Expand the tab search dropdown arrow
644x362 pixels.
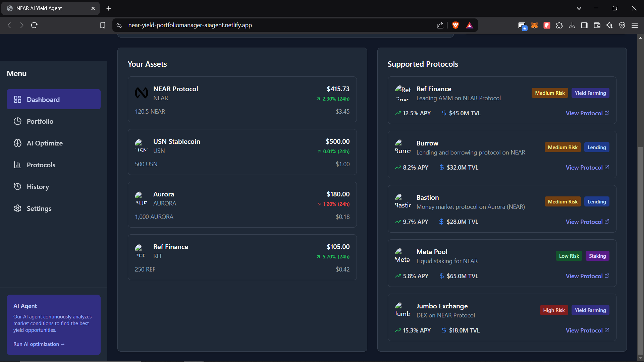point(579,8)
